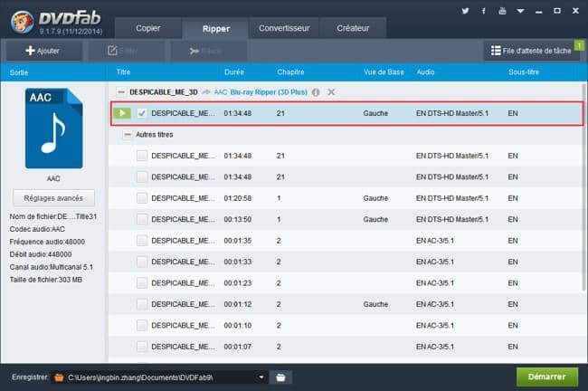Check the title lasting 00:13:50
Screen dimensions: 588x391
point(142,219)
